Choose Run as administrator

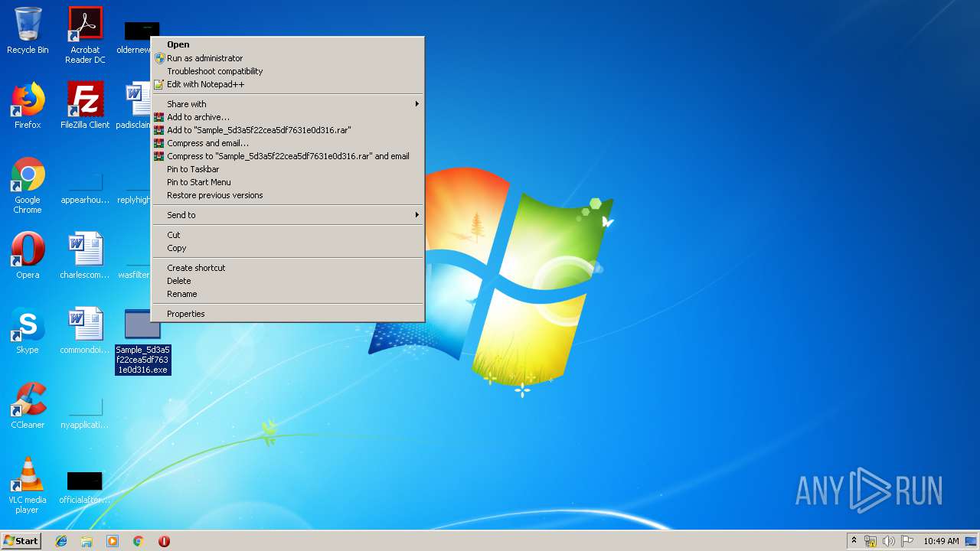pos(288,58)
